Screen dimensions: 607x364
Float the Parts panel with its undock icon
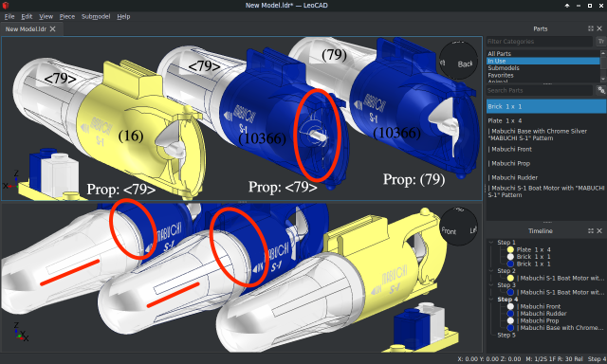[590, 28]
